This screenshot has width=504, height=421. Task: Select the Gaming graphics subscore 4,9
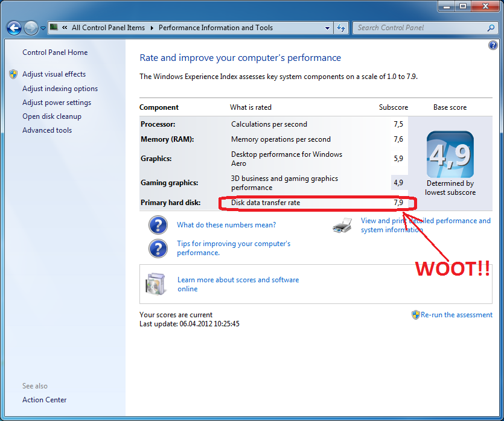[x=398, y=183]
